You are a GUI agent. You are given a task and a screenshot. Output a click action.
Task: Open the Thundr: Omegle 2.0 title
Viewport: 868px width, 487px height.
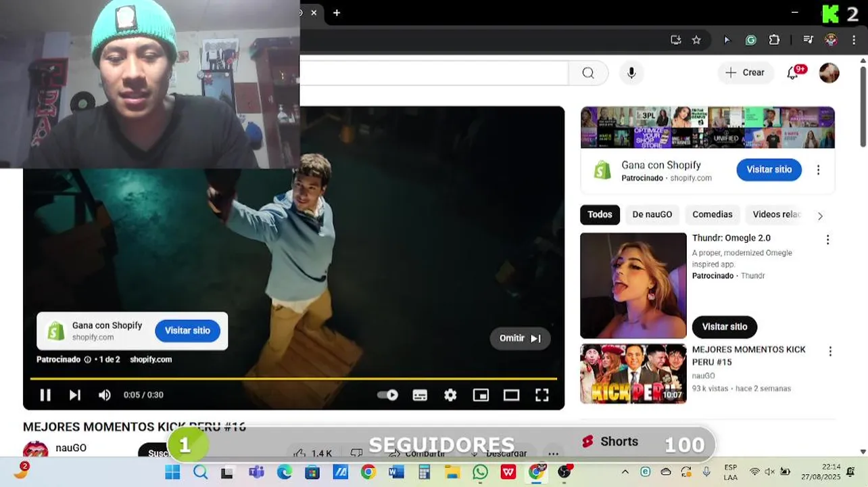coord(731,238)
